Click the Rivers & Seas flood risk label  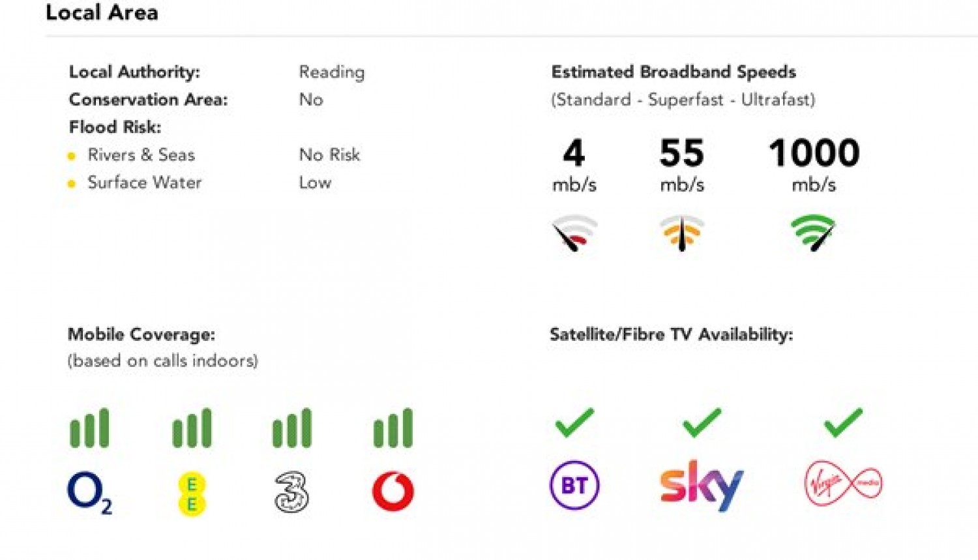click(141, 155)
